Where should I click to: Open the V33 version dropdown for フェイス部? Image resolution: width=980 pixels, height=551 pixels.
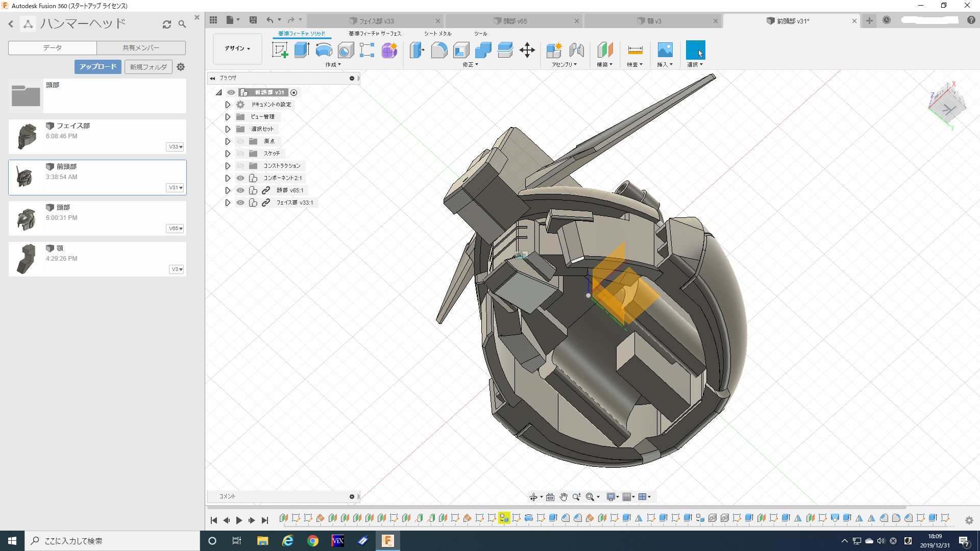[x=176, y=147]
